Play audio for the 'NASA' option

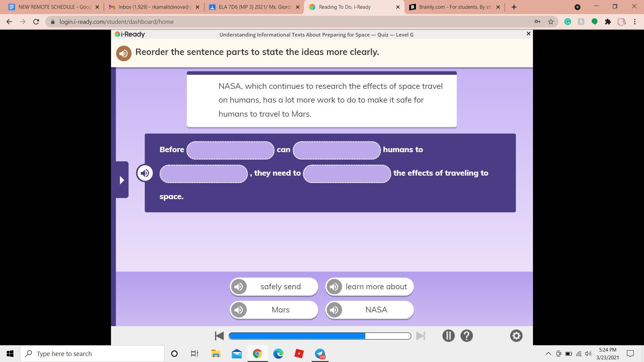334,310
